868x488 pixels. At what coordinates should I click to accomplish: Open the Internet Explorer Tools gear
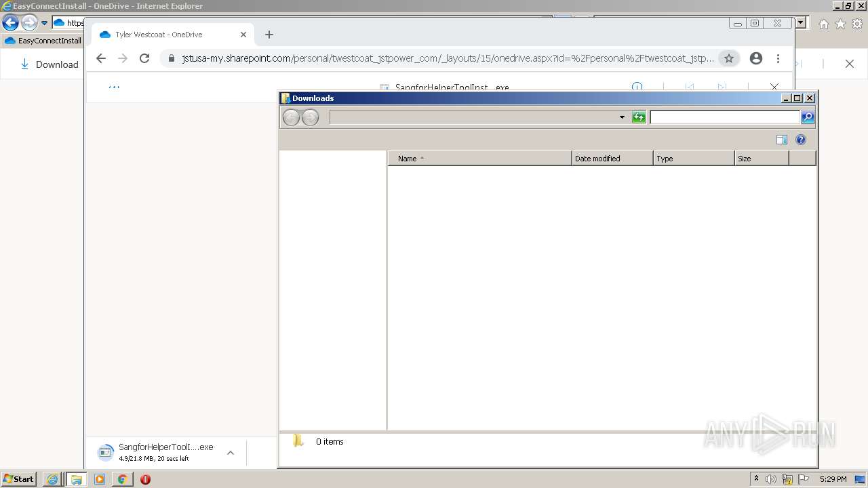857,24
